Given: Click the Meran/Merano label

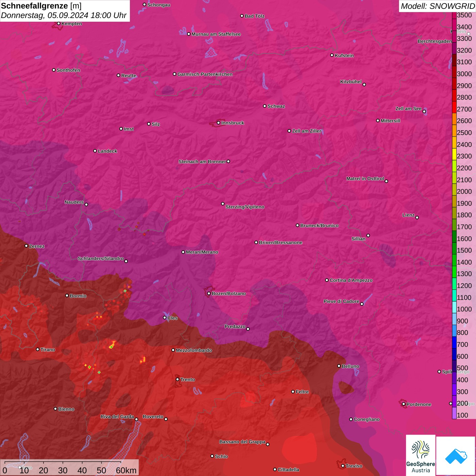Looking at the screenshot, I should pos(202,252).
